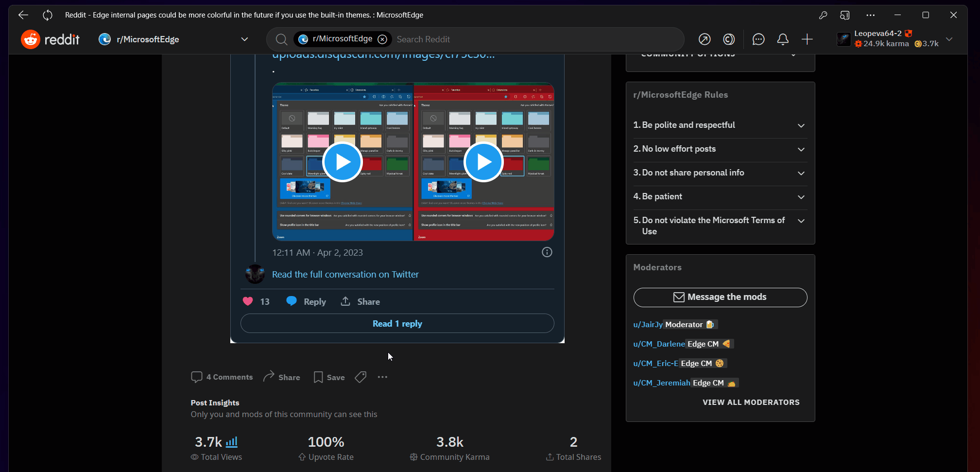Save the post with bookmark icon

pos(329,377)
